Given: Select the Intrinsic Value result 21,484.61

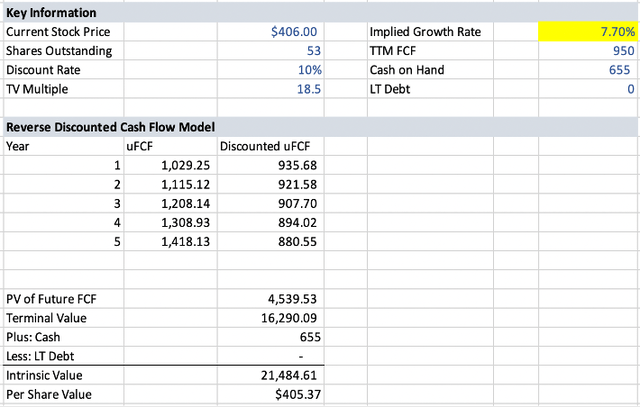Looking at the screenshot, I should (290, 375).
